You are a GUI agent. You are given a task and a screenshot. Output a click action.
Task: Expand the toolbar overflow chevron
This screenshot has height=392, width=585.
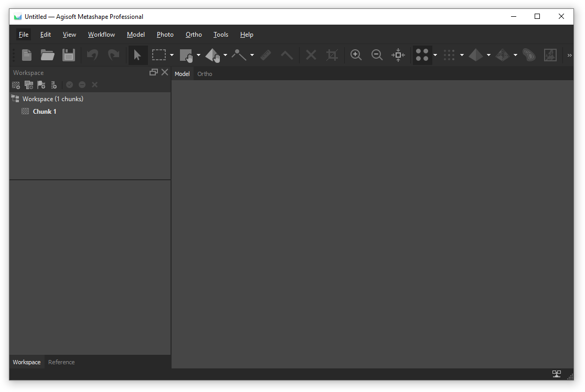coord(570,55)
